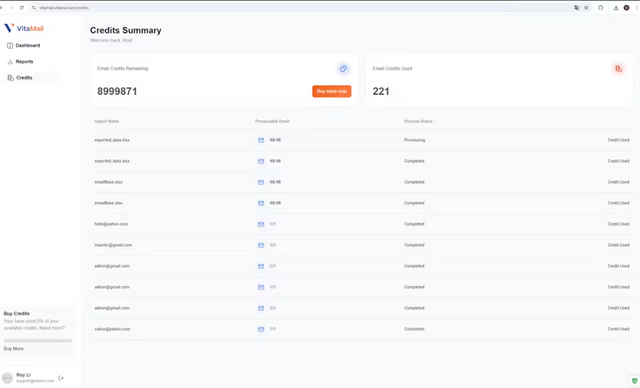Open the Reports section in sidebar

tap(20, 62)
